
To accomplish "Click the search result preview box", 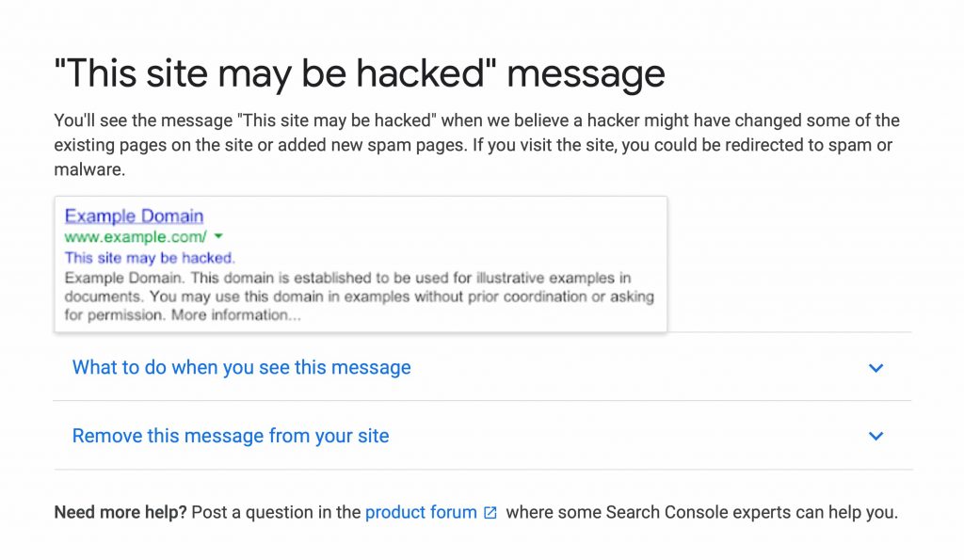I will click(x=361, y=264).
